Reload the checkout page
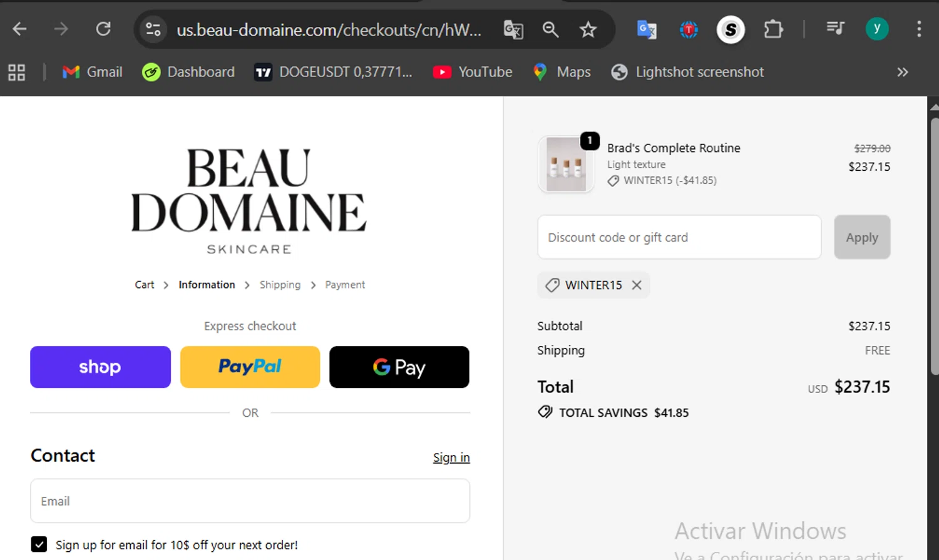The width and height of the screenshot is (939, 560). 103,29
